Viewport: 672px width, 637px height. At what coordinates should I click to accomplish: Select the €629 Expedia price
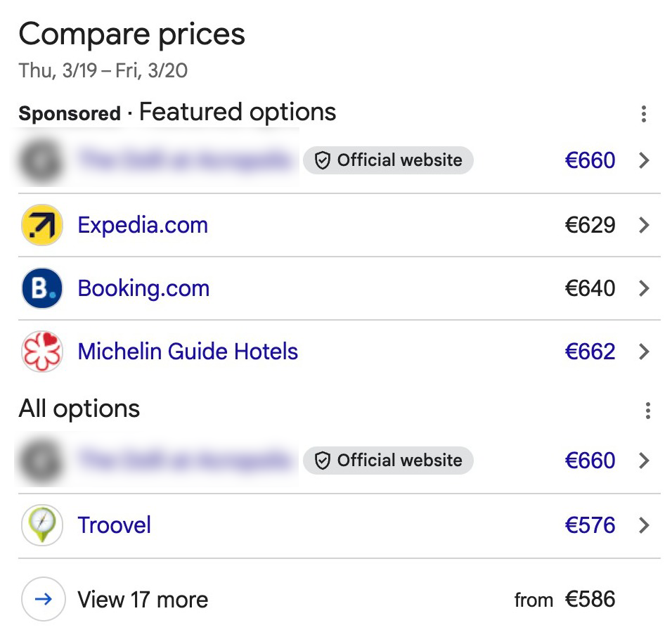pyautogui.click(x=590, y=225)
